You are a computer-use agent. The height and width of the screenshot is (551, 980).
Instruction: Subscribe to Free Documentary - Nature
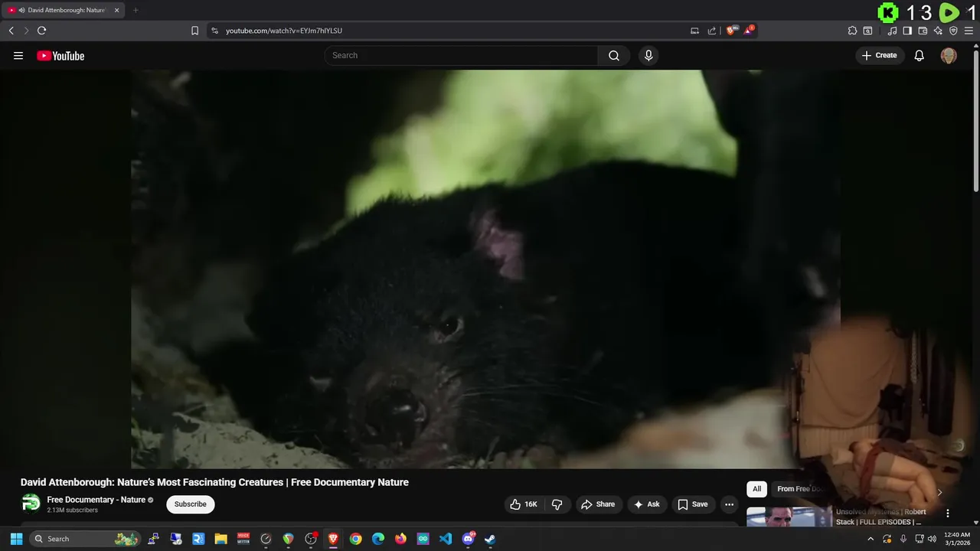(190, 504)
